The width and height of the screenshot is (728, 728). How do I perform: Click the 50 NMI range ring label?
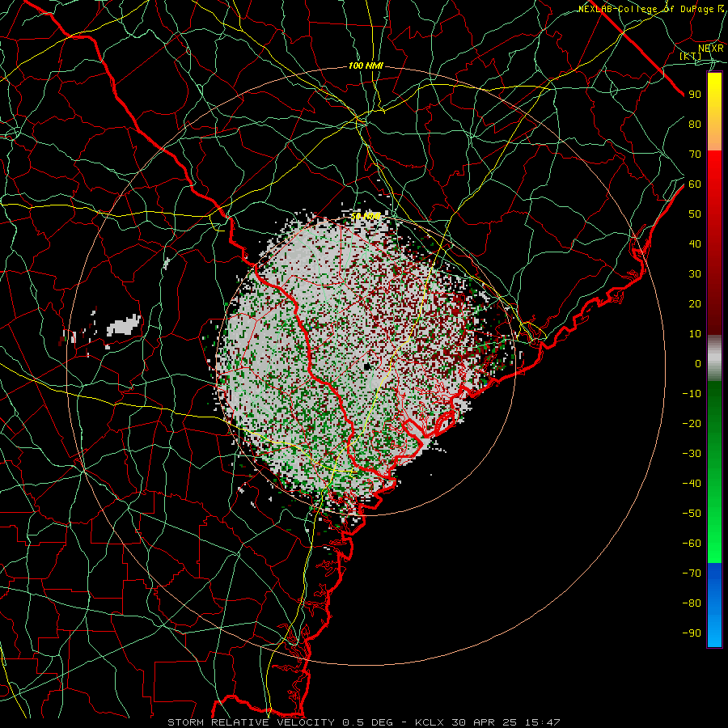(366, 216)
